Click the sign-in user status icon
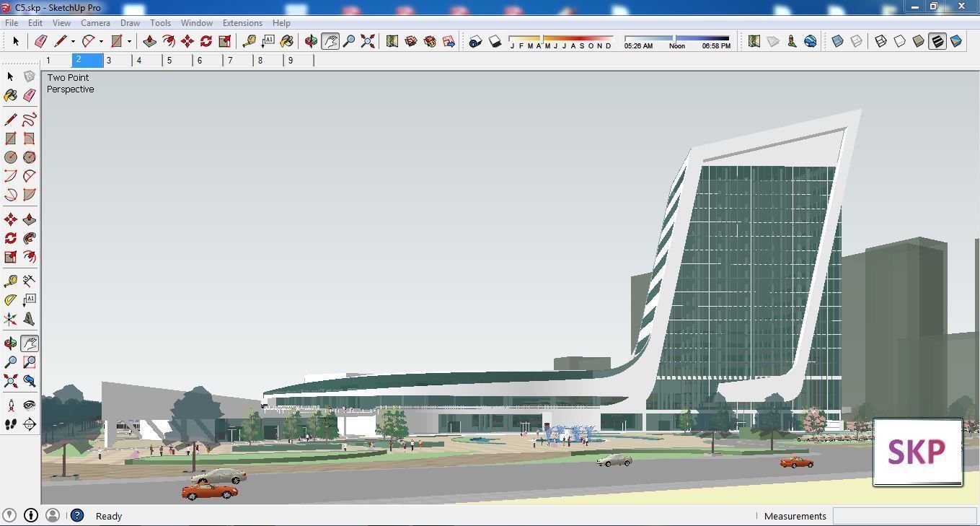Screen dimensions: 980x526 (53, 515)
